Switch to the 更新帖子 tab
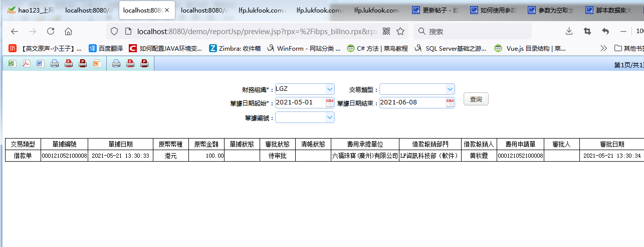Image resolution: width=644 pixels, height=247 pixels. tap(436, 10)
